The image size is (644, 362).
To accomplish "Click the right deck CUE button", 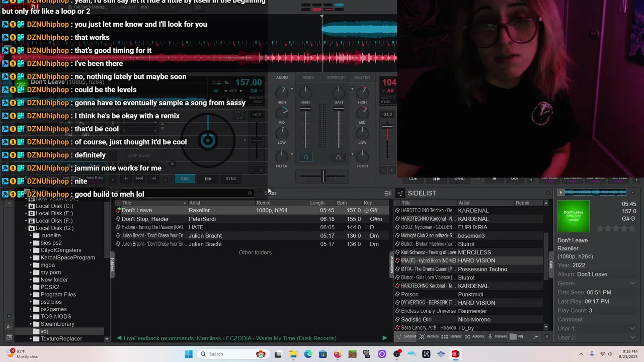I will pos(413,178).
